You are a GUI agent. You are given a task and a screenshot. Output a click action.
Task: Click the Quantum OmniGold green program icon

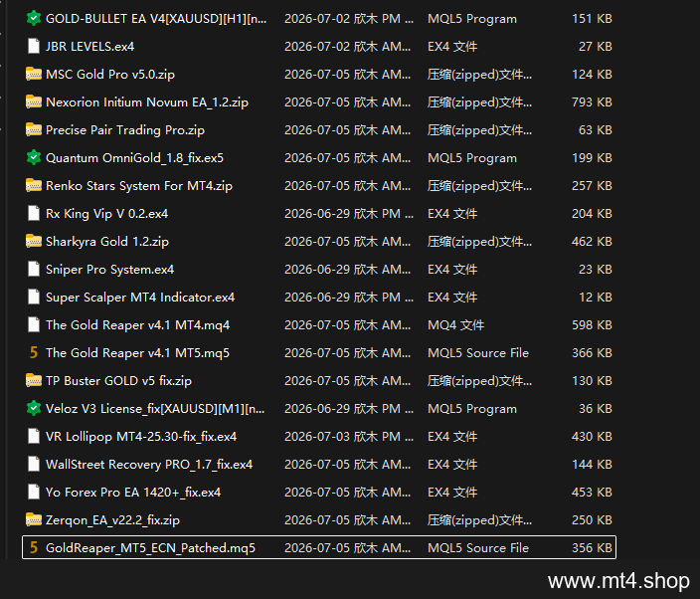coord(34,157)
